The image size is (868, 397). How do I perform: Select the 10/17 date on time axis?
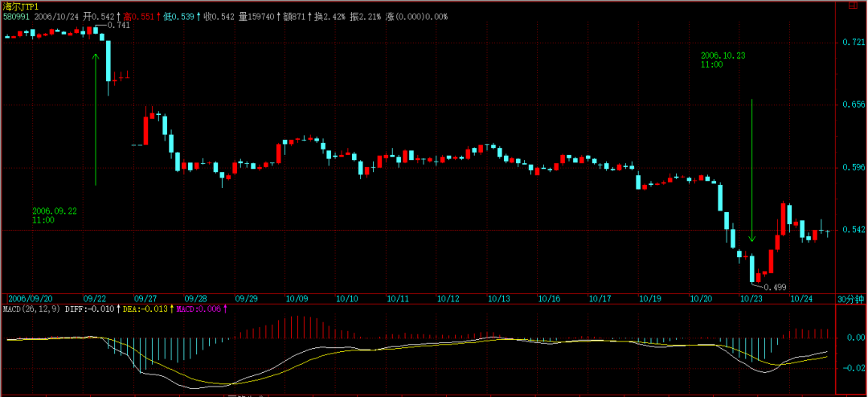tap(600, 298)
